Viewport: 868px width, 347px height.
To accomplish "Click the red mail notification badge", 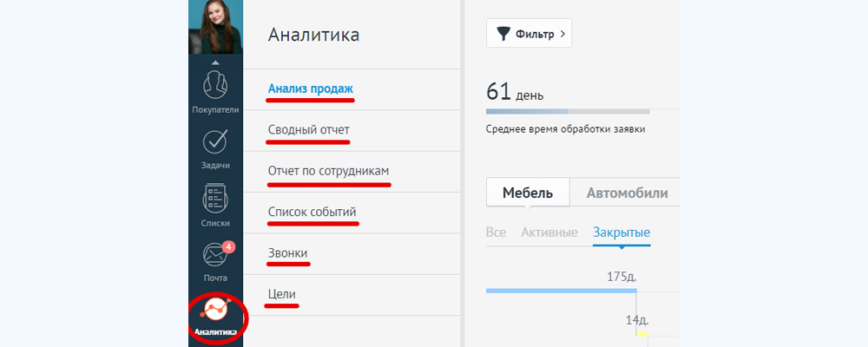I will point(228,246).
